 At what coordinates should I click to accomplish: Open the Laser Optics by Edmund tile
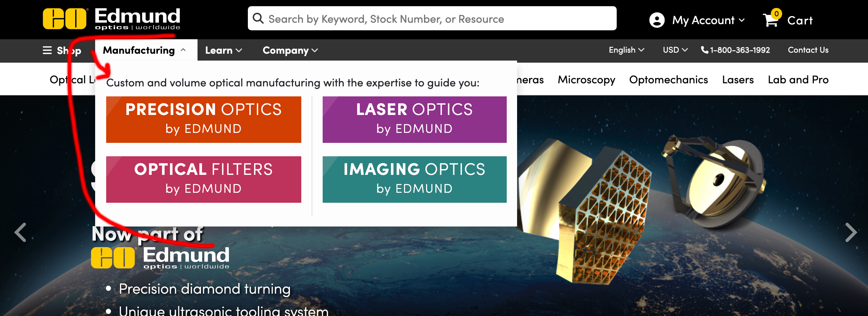[414, 119]
